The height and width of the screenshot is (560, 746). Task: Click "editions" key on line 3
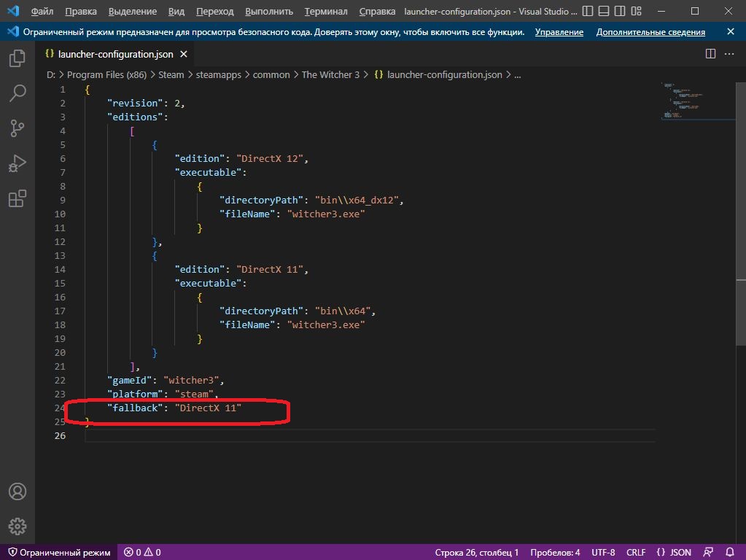pos(135,117)
